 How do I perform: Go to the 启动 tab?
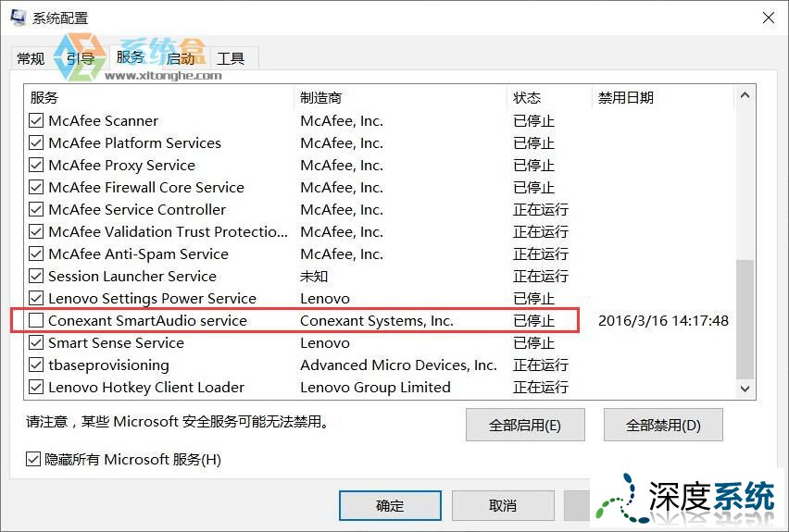tap(181, 59)
